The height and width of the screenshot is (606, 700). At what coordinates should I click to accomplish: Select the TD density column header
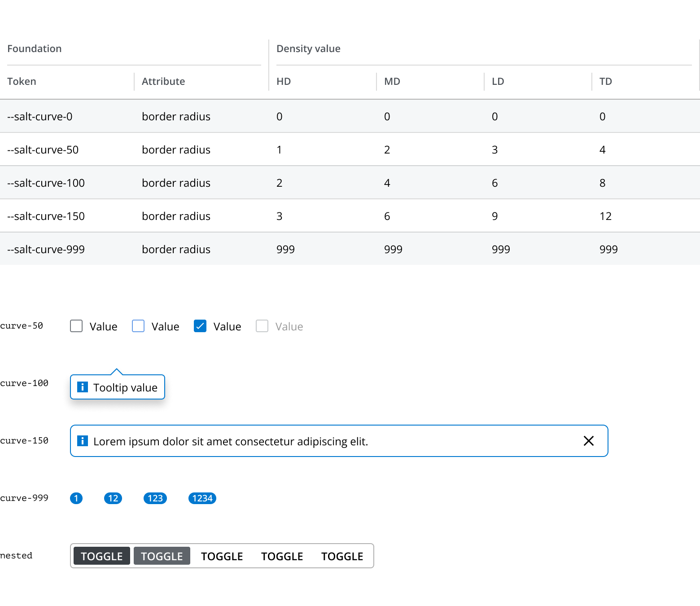pos(606,81)
